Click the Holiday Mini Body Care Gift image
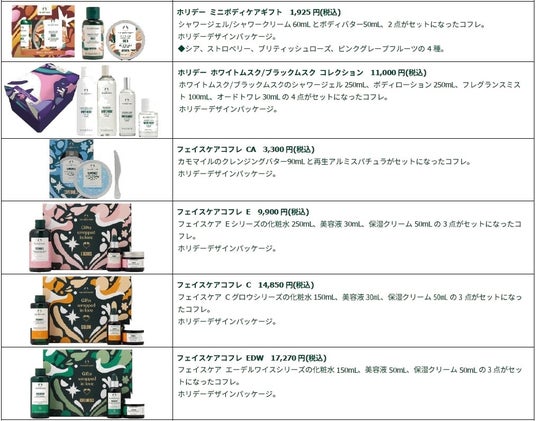 coord(77,32)
